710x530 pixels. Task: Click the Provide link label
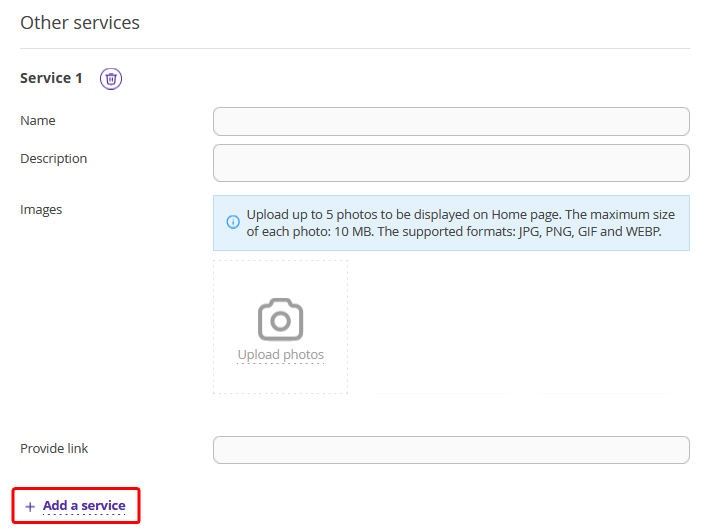pyautogui.click(x=54, y=448)
